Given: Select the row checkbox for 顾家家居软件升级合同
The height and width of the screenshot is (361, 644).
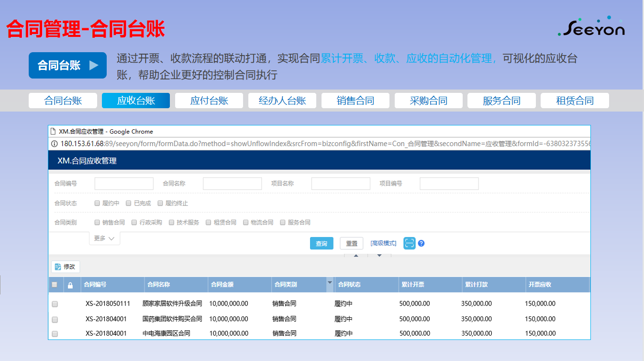Looking at the screenshot, I should (55, 304).
